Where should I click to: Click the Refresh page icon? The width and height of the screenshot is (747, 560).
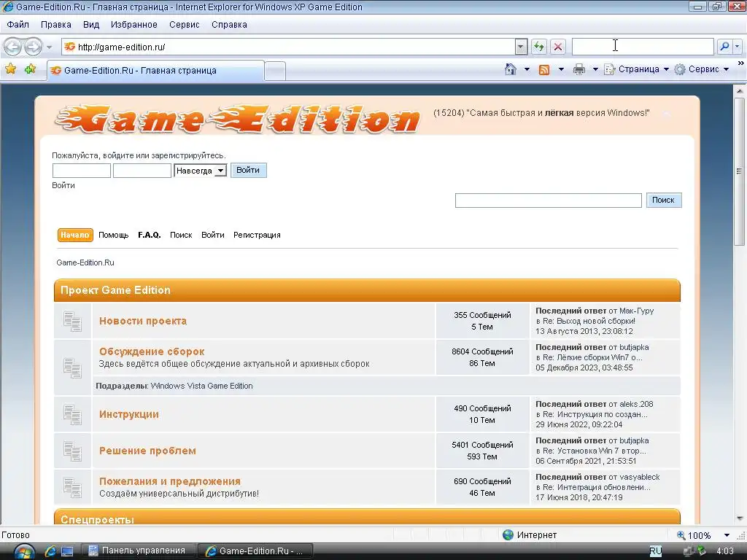tap(539, 47)
